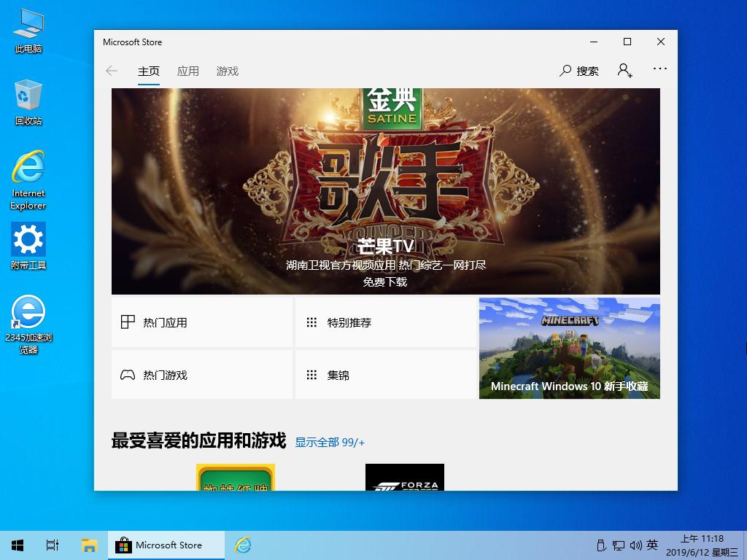Open the 芒果TV featured banner
This screenshot has height=560, width=747.
[385, 191]
